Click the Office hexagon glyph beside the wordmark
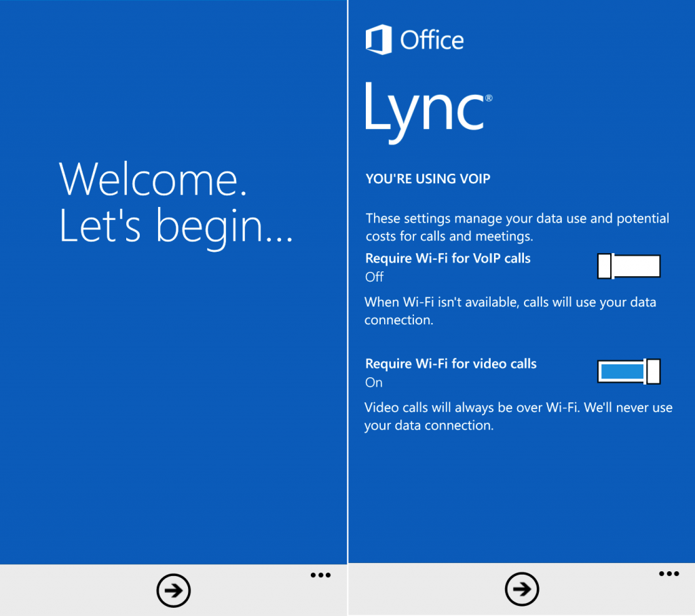Image resolution: width=695 pixels, height=616 pixels. (x=377, y=40)
